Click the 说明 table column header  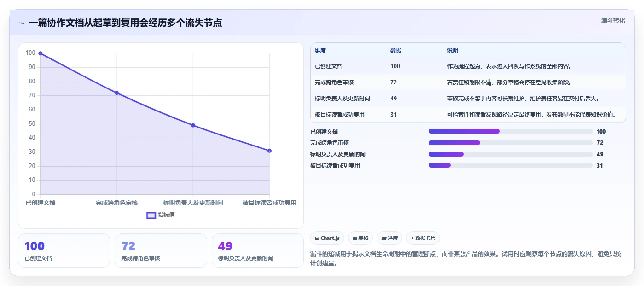click(453, 51)
